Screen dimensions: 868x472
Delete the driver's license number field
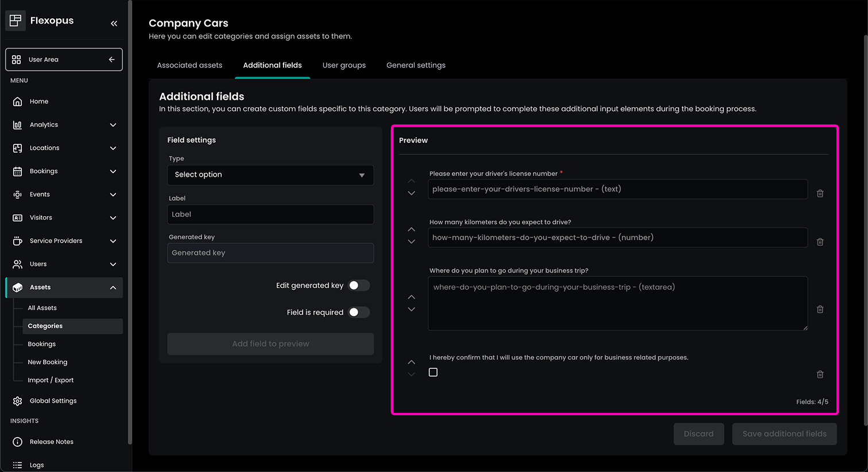(x=820, y=194)
